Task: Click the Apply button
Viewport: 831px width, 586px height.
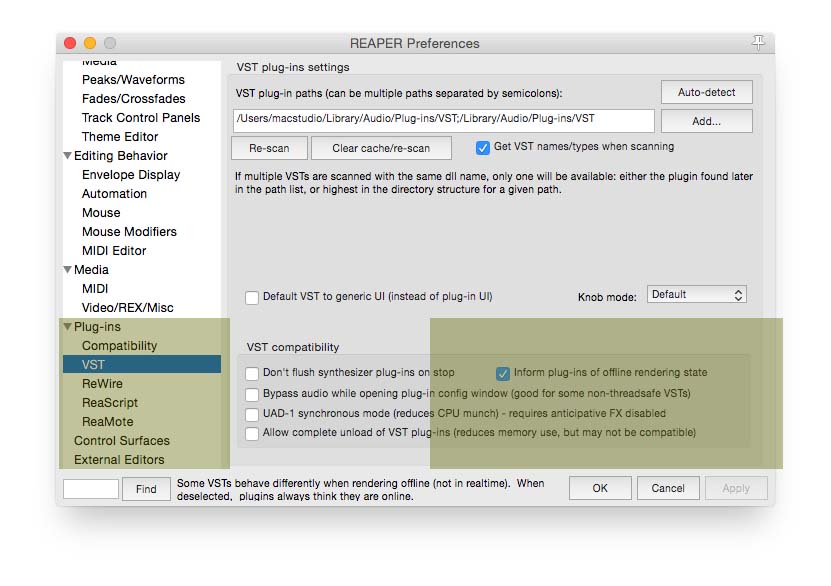Action: [x=736, y=489]
